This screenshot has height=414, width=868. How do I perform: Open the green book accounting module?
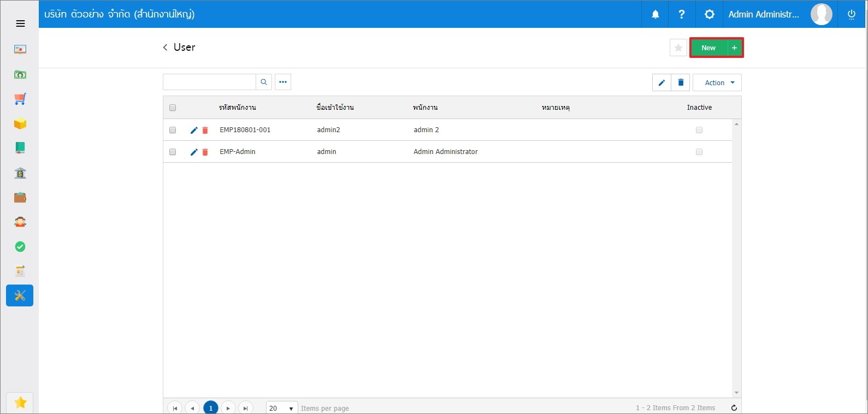click(20, 148)
